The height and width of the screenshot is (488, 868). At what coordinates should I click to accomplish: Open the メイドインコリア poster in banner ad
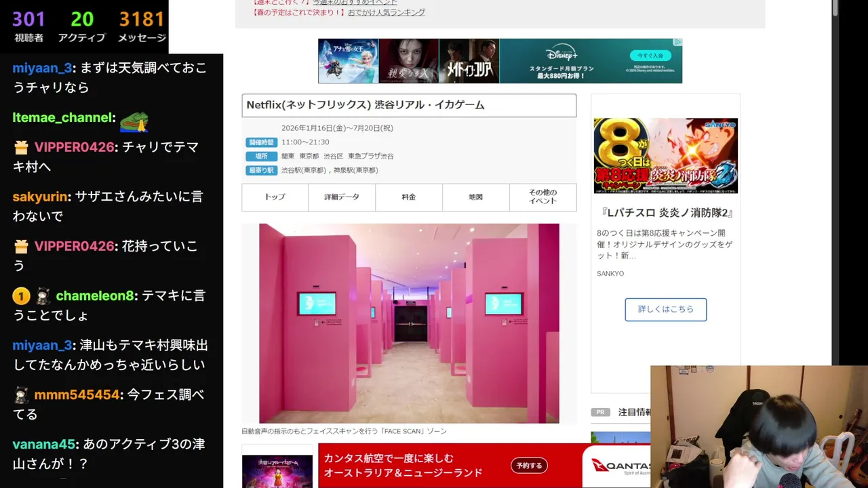tap(469, 61)
